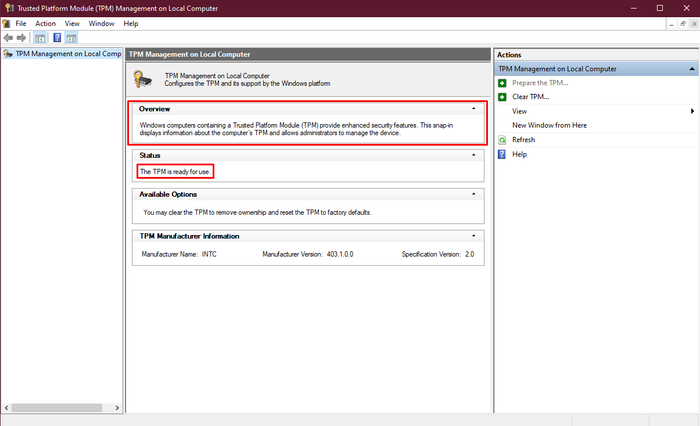Viewport: 700px width, 426px height.
Task: Click the large TPM chip and key icon
Action: (x=143, y=79)
